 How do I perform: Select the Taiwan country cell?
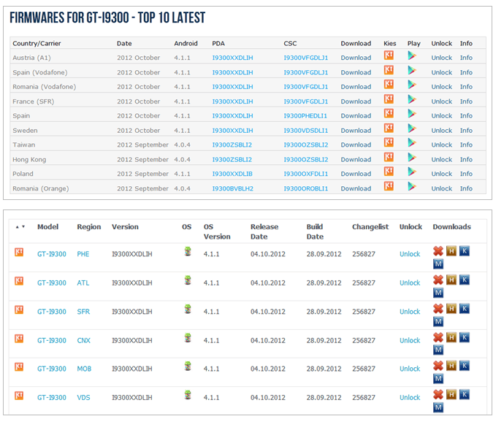pyautogui.click(x=24, y=145)
